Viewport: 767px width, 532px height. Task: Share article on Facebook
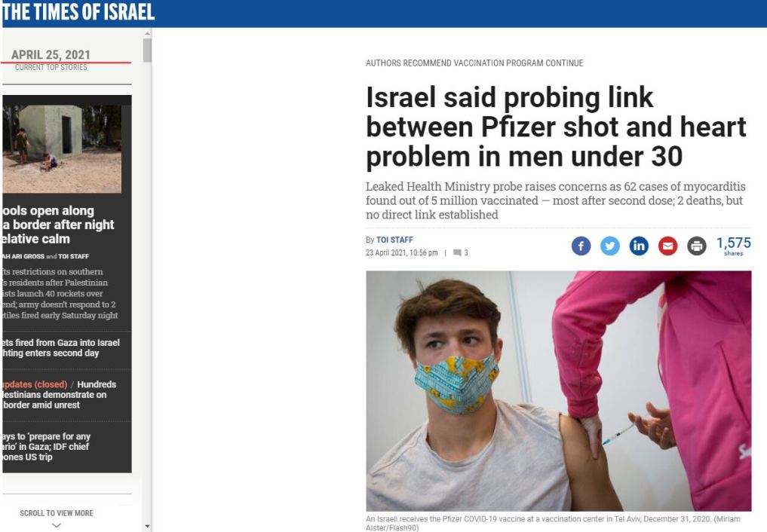click(x=581, y=246)
